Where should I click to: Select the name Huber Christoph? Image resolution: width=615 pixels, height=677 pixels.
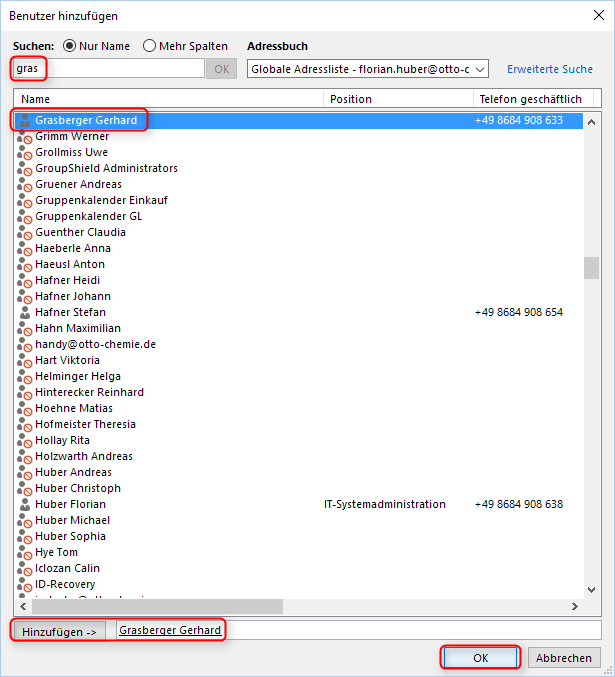pyautogui.click(x=78, y=488)
